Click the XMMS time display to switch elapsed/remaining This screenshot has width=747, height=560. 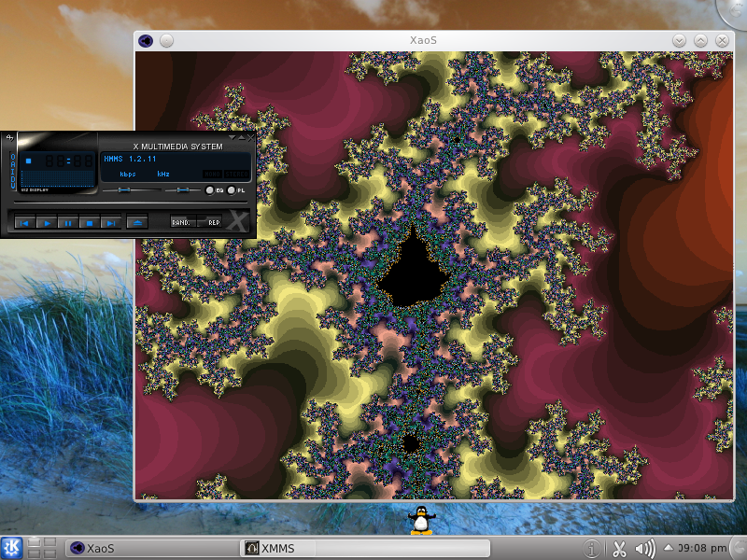[x=68, y=161]
